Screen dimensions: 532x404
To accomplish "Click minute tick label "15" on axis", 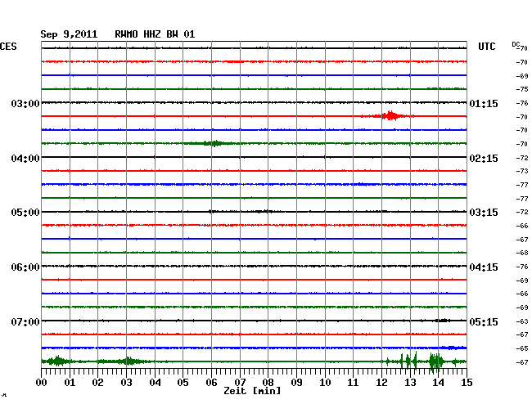I will (x=467, y=382).
